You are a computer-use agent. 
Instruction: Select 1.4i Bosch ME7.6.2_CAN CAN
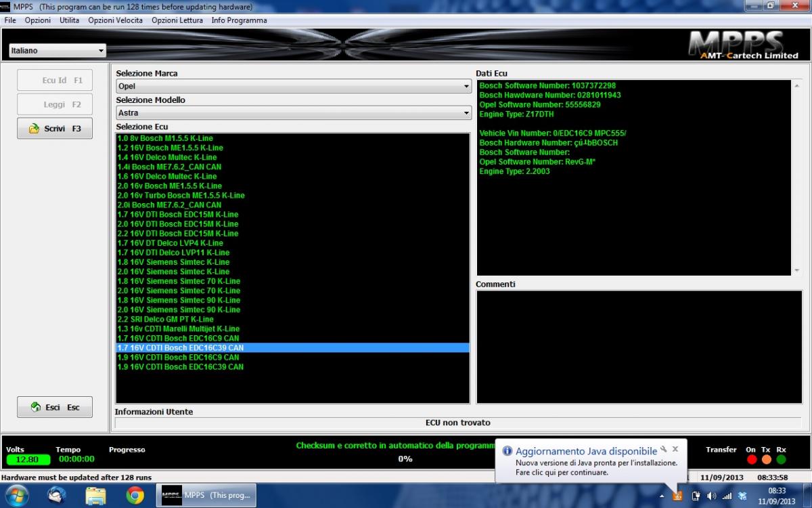tap(293, 167)
